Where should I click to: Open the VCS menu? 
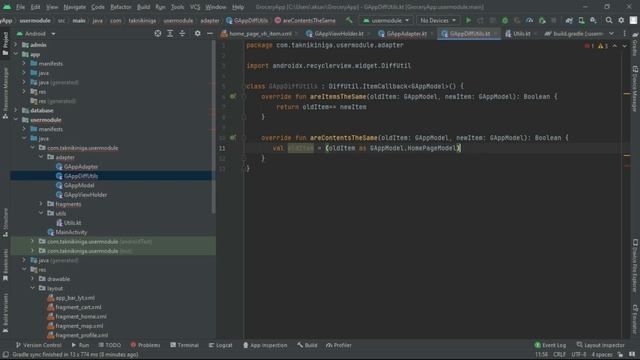click(x=195, y=7)
